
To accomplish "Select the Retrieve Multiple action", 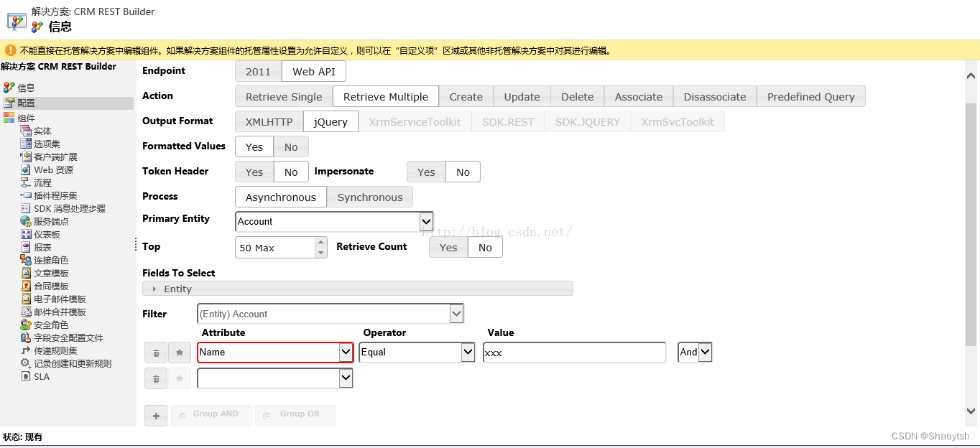I will tap(385, 95).
